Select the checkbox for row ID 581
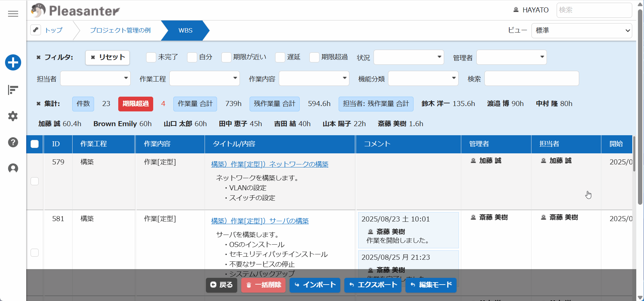 pyautogui.click(x=35, y=253)
